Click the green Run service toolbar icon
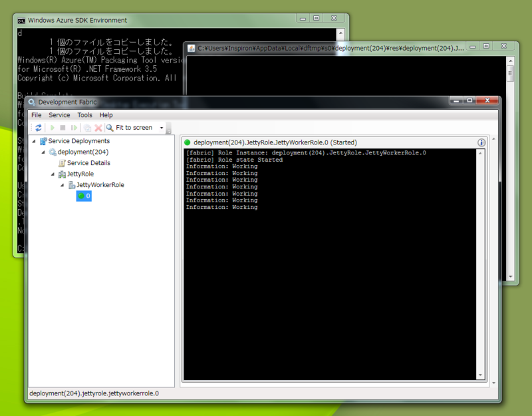Image resolution: width=532 pixels, height=416 pixels. pyautogui.click(x=53, y=128)
